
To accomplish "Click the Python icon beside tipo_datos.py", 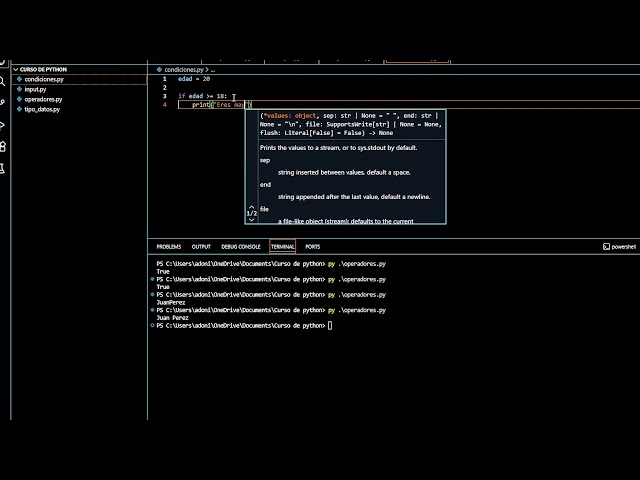I will [x=19, y=109].
